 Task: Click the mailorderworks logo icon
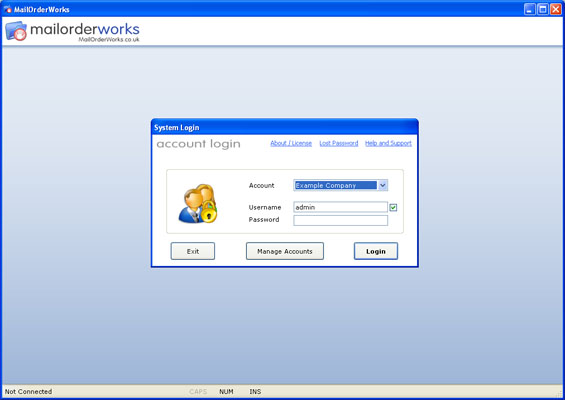click(16, 31)
